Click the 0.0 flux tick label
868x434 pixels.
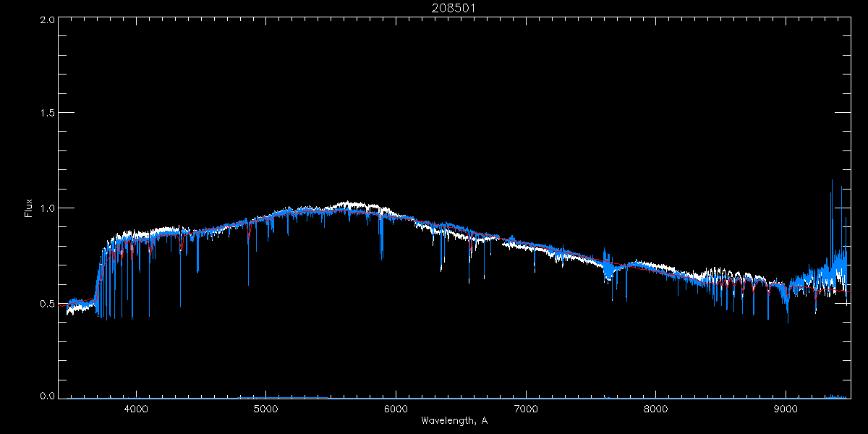(x=47, y=396)
